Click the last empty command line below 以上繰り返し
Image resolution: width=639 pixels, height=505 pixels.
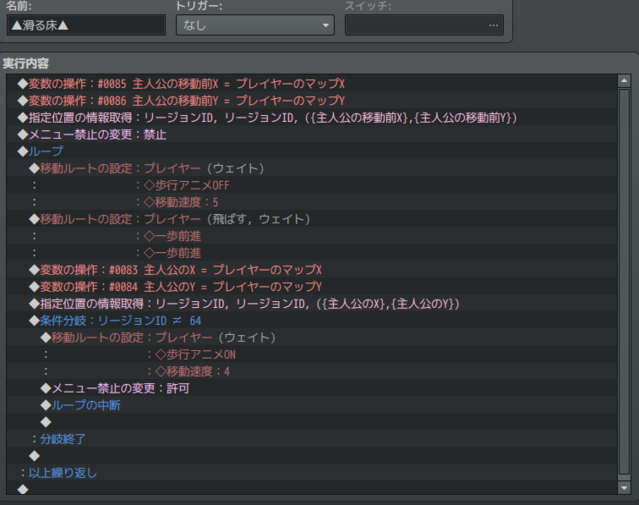[312, 489]
